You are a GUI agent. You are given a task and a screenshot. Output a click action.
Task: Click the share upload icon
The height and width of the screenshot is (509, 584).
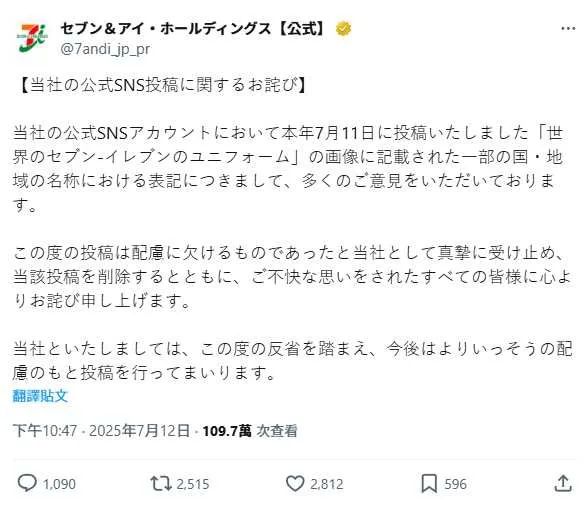pos(563,483)
